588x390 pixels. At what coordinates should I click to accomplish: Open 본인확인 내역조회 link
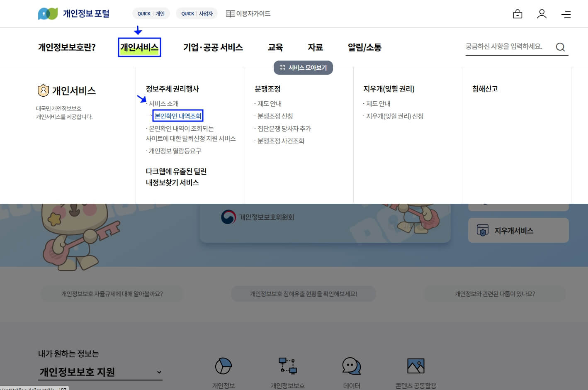coord(178,115)
